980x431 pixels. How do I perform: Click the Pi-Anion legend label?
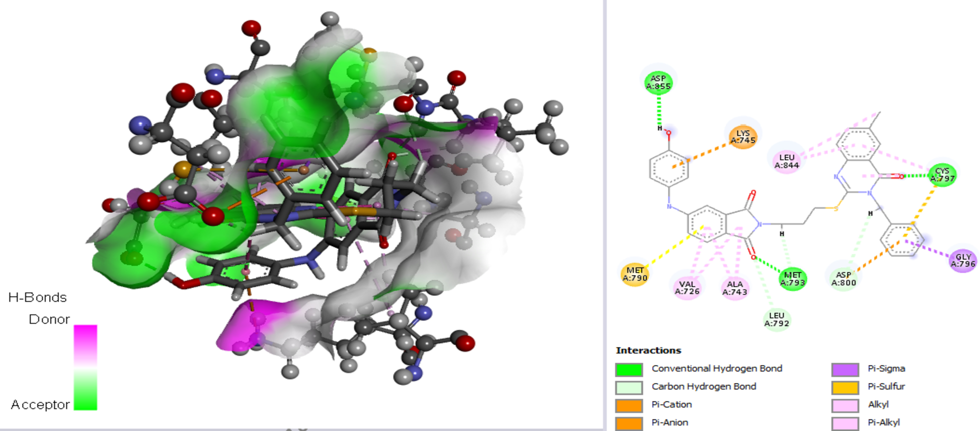[x=670, y=422]
